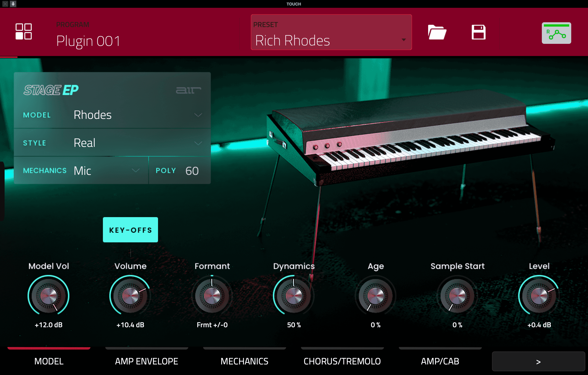Image resolution: width=588 pixels, height=375 pixels.
Task: Toggle the KEY-OFFS button
Action: point(130,229)
